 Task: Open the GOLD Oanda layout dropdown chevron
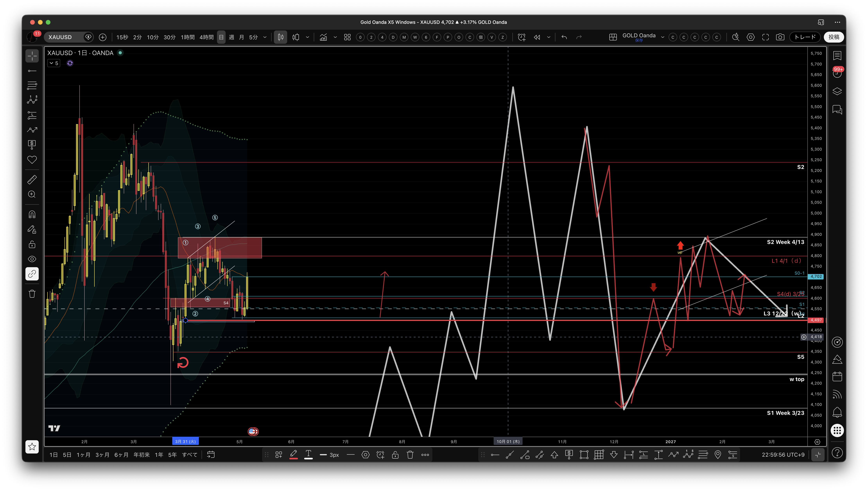pos(663,37)
